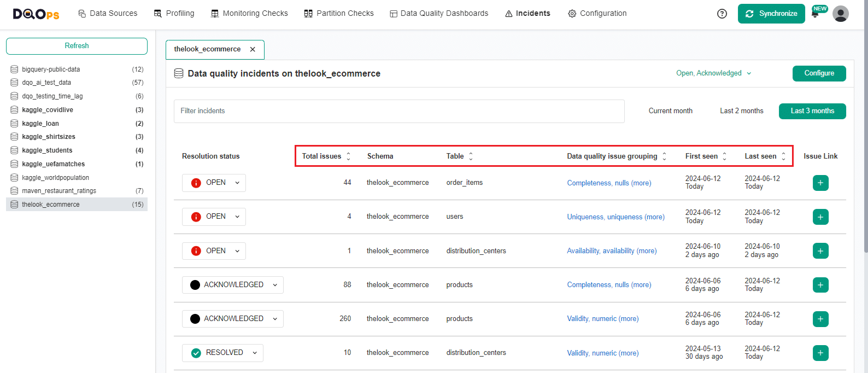Expand the Open, Acknowledged status filter

pyautogui.click(x=714, y=73)
